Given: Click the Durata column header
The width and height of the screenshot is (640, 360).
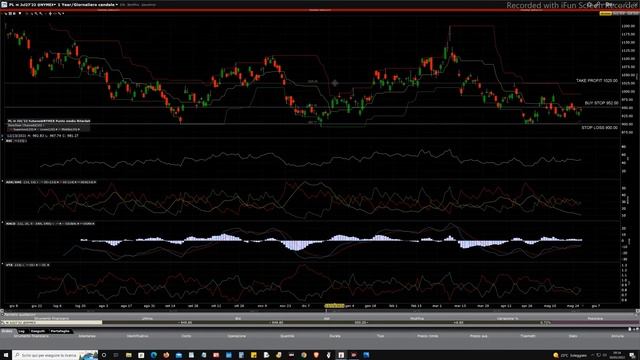Looking at the screenshot, I should pyautogui.click(x=335, y=336).
